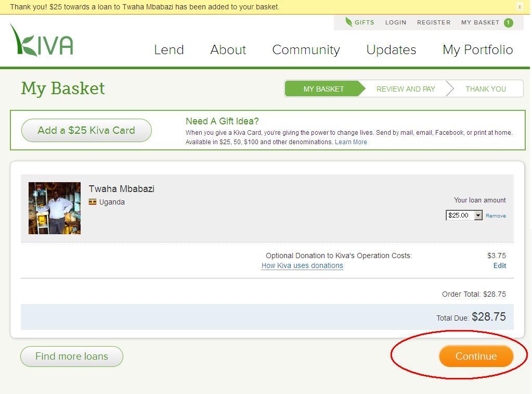Open the My Portfolio menu
This screenshot has width=532, height=394.
(x=478, y=50)
